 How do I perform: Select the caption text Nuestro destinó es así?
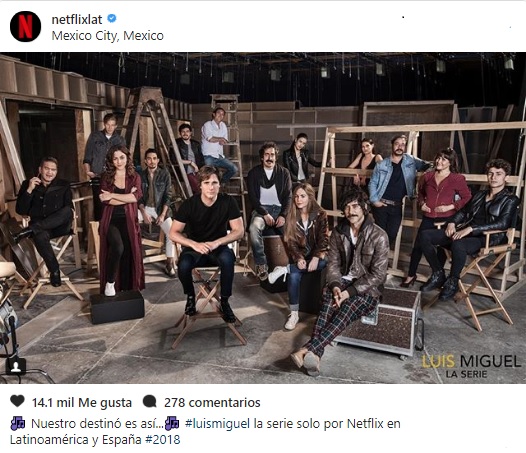point(97,423)
